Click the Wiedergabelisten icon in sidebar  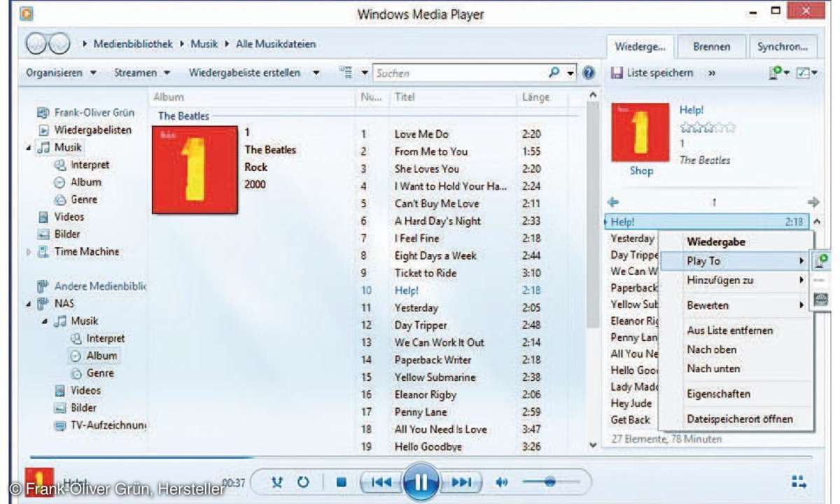point(43,130)
